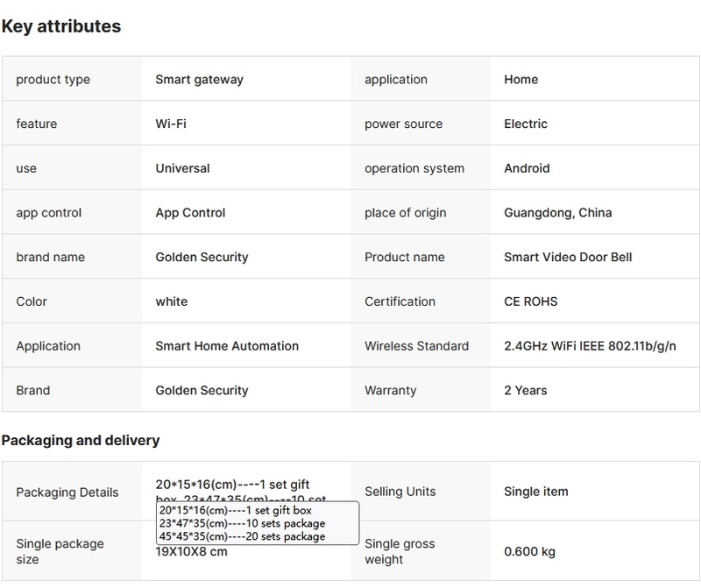
Task: Select the App Control value cell
Action: 190,213
